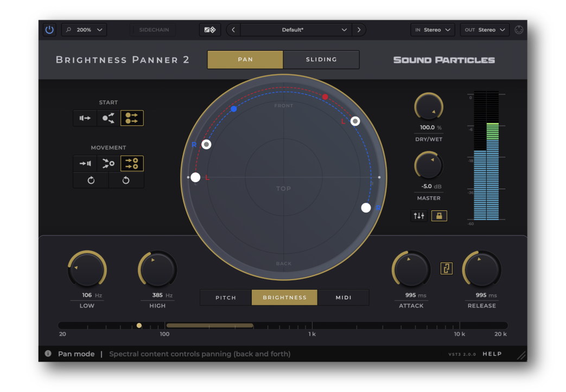Click the blue dot on the panner arc
The image size is (566, 392).
tap(233, 108)
